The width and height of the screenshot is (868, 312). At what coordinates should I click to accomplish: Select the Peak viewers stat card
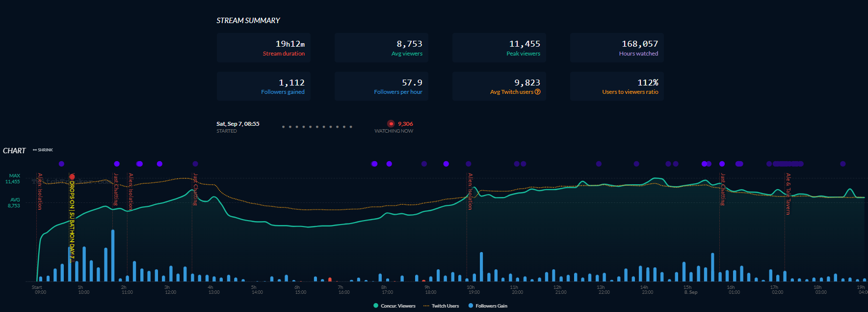[499, 48]
